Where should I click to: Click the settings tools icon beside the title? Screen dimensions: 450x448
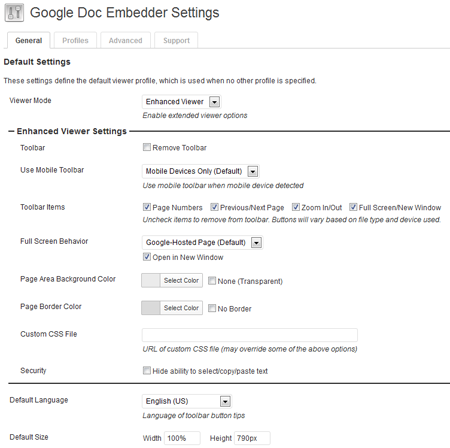[14, 13]
